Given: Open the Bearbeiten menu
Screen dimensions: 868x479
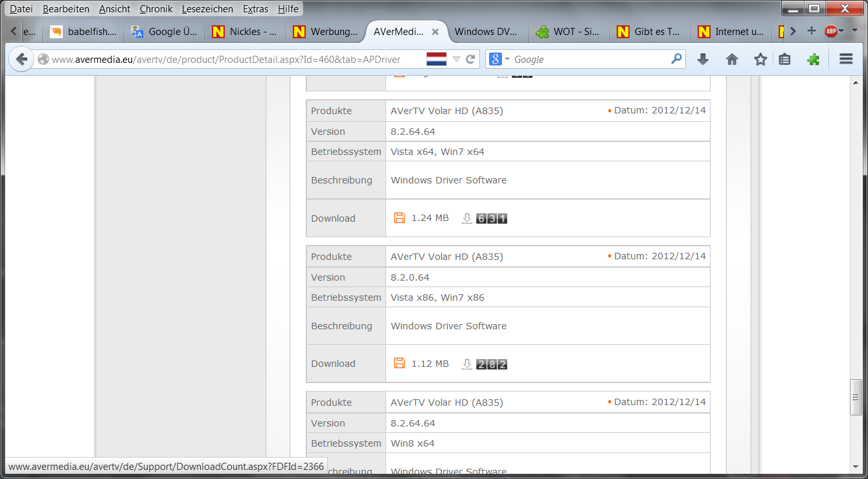Looking at the screenshot, I should (x=66, y=9).
